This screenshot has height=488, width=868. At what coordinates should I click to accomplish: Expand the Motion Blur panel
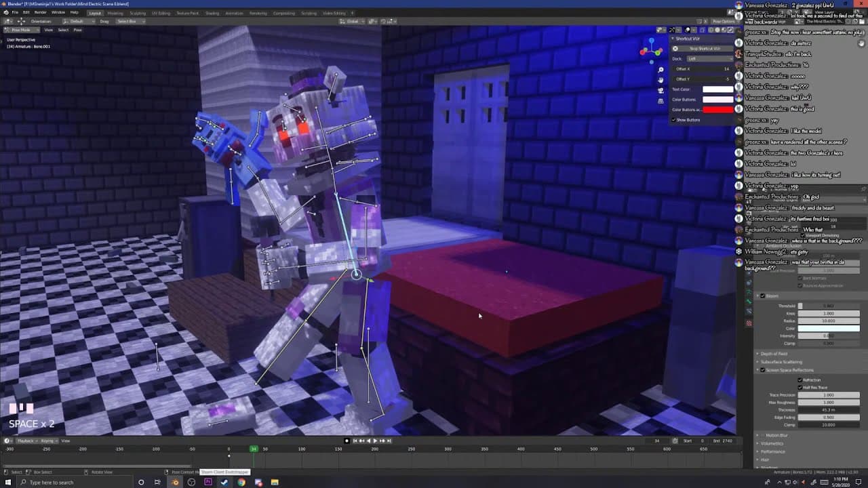pyautogui.click(x=776, y=435)
